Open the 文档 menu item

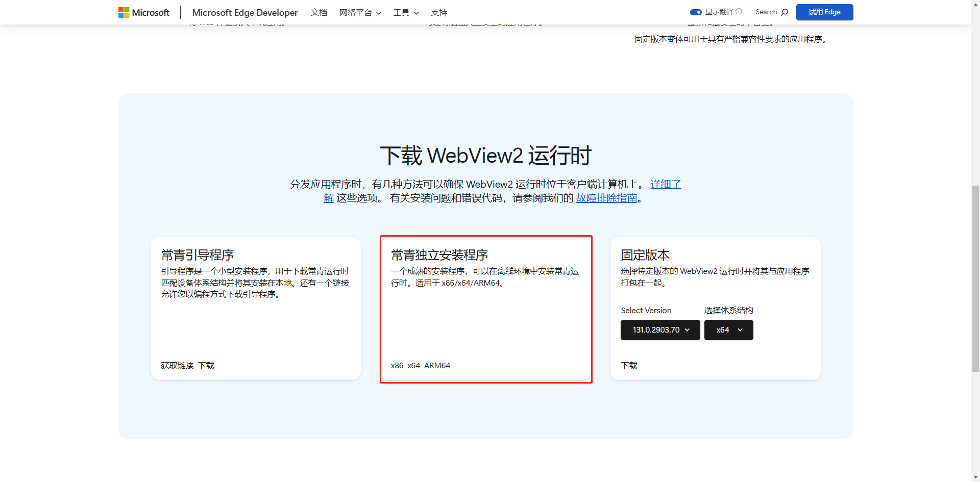pos(319,13)
